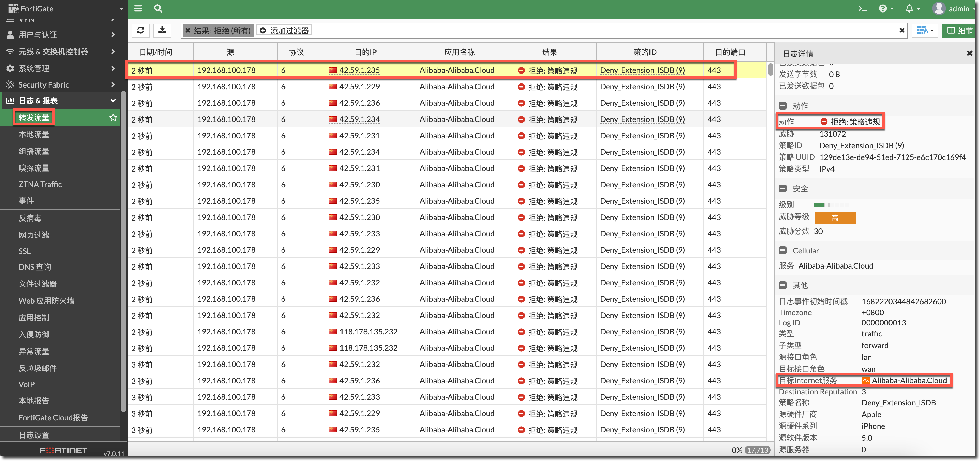Open the help question mark menu
Image resolution: width=980 pixels, height=461 pixels.
883,8
